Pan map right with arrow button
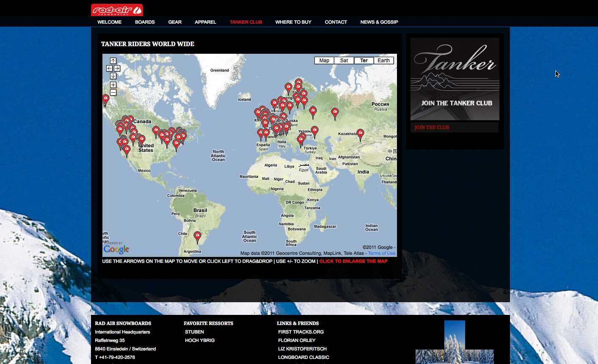Image resolution: width=598 pixels, height=364 pixels. click(117, 68)
